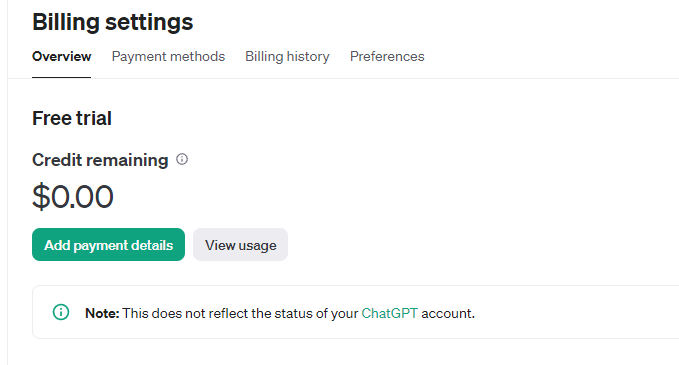
Task: Go to the Preferences tab
Action: tap(387, 56)
